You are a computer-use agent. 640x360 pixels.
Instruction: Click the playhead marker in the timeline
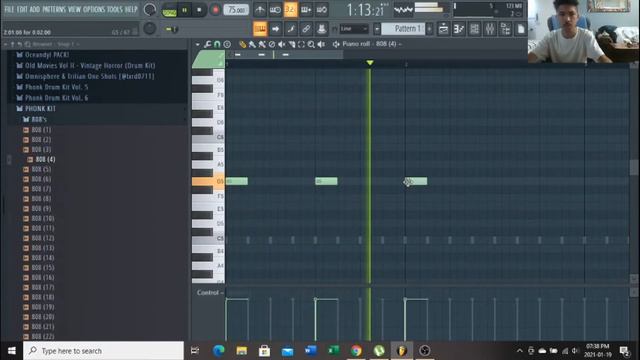(370, 62)
